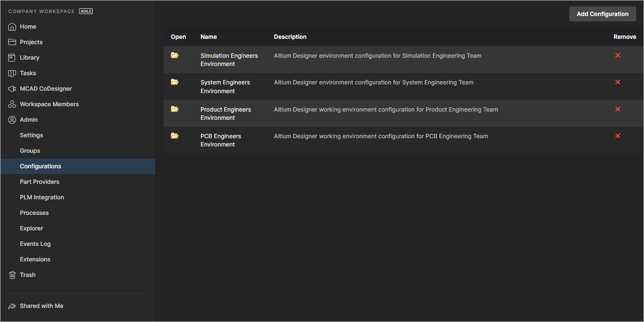Viewport: 644px width, 322px height.
Task: Remove the Simulation Engineers Environment configuration
Action: point(618,55)
